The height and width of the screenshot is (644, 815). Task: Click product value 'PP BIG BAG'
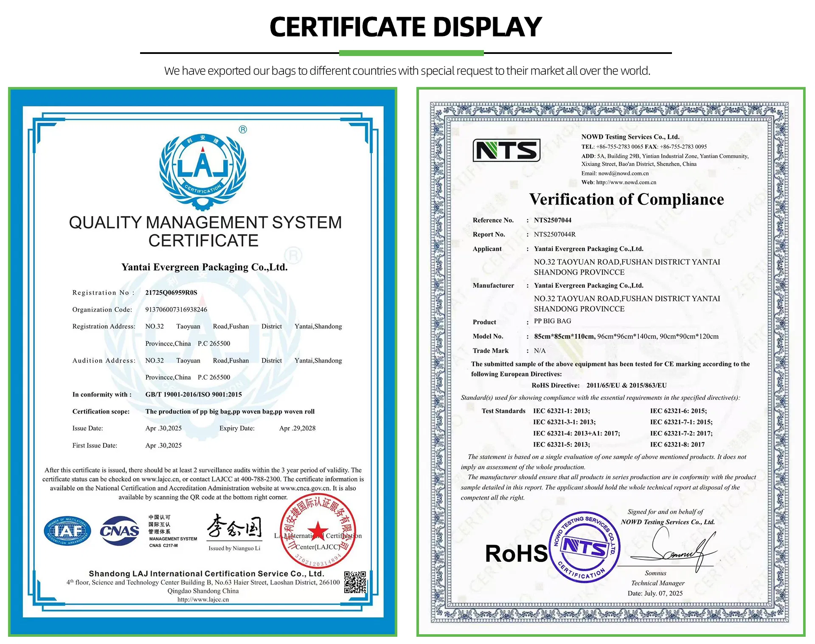(x=552, y=321)
